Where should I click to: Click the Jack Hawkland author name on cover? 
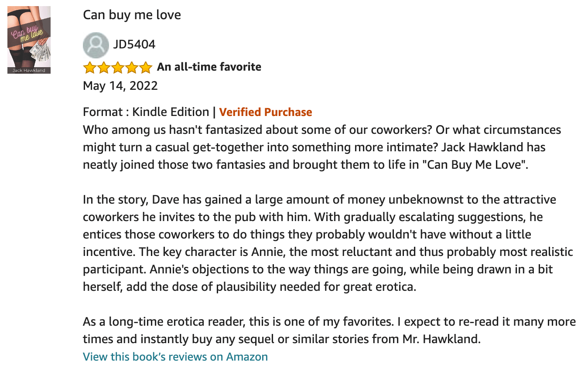click(x=29, y=70)
